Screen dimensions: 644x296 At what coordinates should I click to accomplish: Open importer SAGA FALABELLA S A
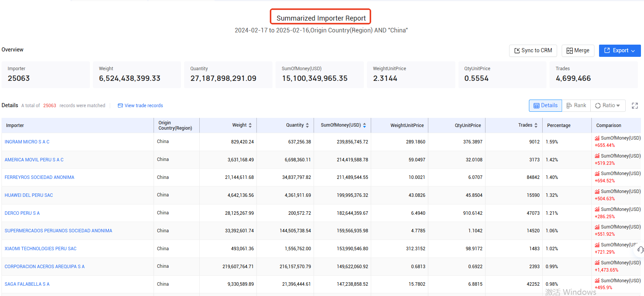coord(27,284)
